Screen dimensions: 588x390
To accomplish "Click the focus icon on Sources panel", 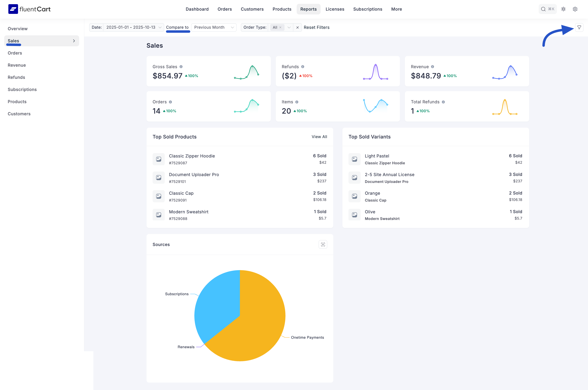I will [323, 244].
